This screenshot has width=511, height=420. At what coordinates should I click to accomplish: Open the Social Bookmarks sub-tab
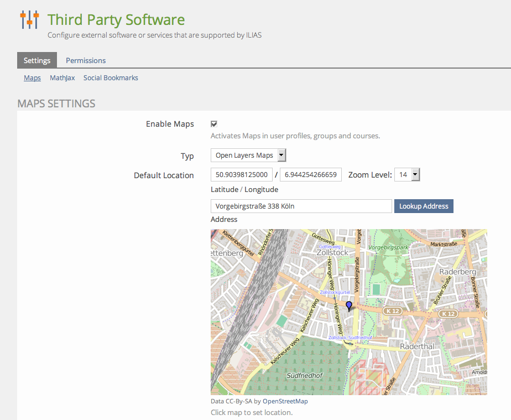pos(111,78)
